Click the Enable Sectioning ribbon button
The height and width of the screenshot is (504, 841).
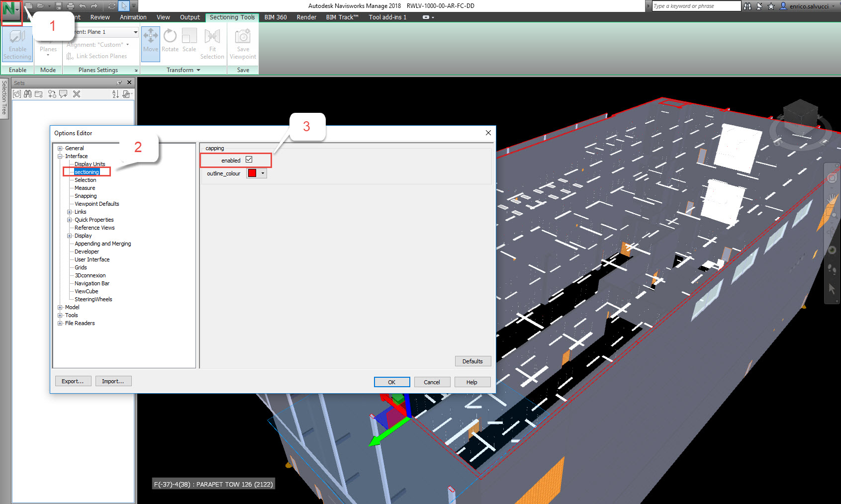pyautogui.click(x=17, y=45)
